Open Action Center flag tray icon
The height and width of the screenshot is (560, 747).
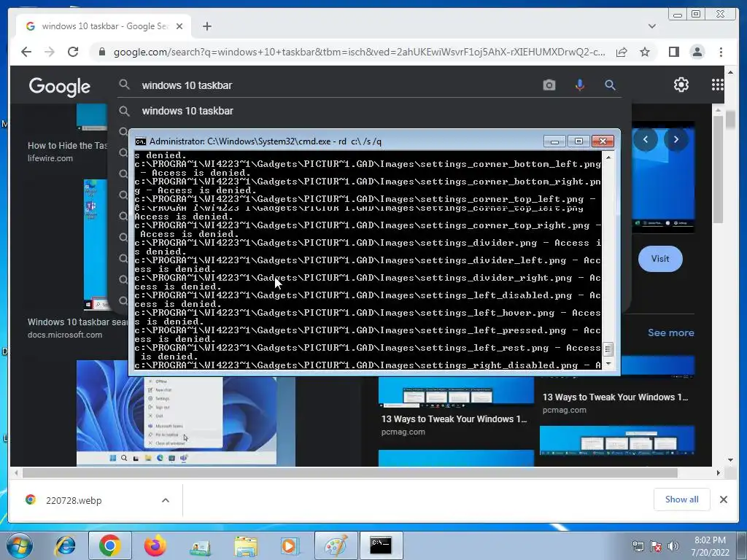pos(656,547)
